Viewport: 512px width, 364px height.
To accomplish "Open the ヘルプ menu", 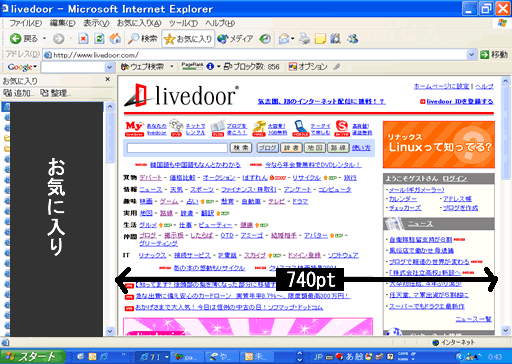I will 220,23.
